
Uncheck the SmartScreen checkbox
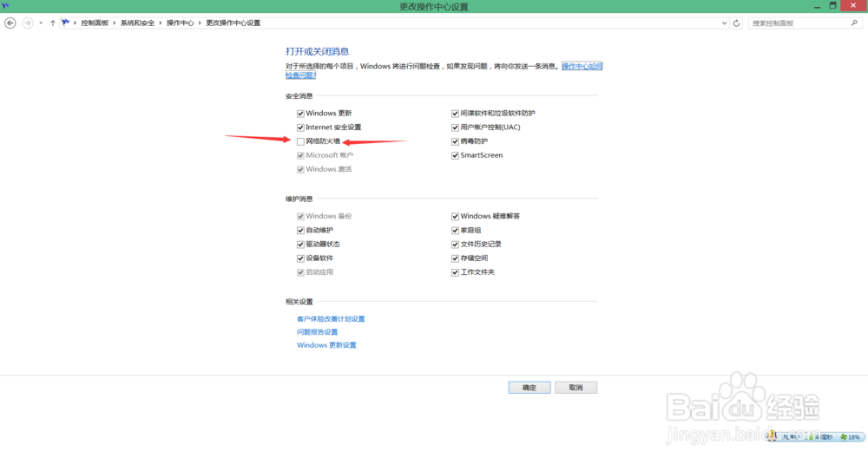[455, 155]
